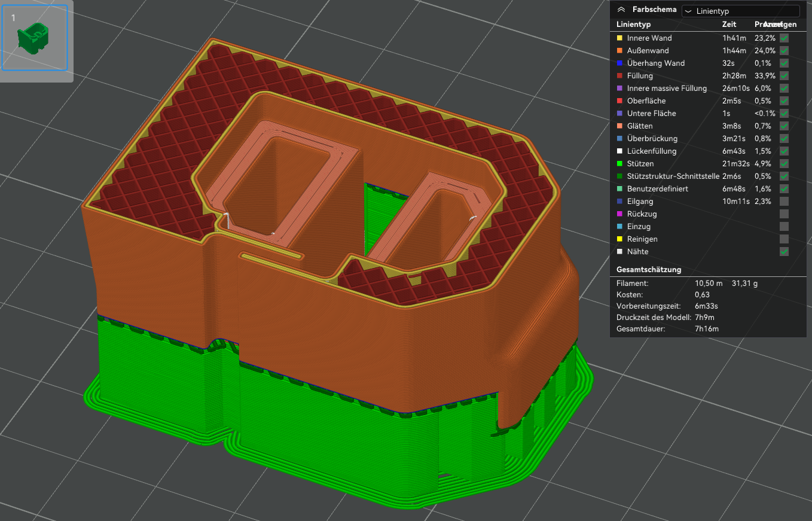812x521 pixels.
Task: Click the Überbrückung legend label
Action: tap(652, 139)
